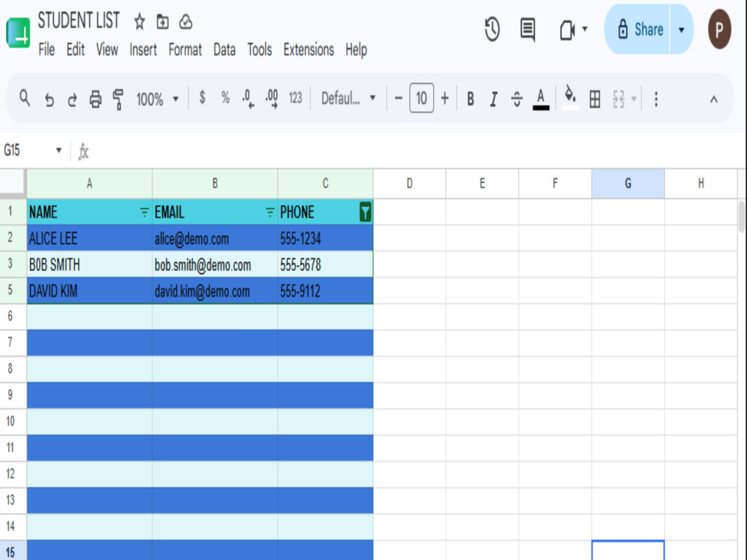Click the font size 10 field
The width and height of the screenshot is (747, 560).
[x=421, y=98]
